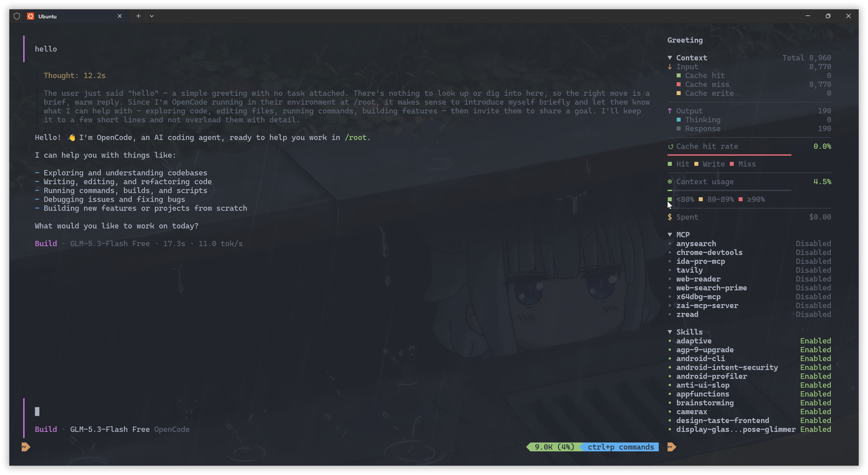This screenshot has height=475, width=868.
Task: Click the Context usage progress bar
Action: 729,190
